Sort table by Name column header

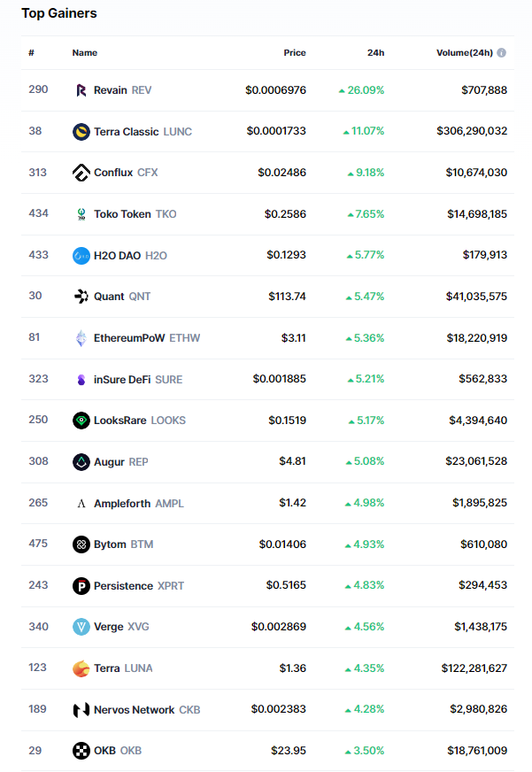pos(85,53)
